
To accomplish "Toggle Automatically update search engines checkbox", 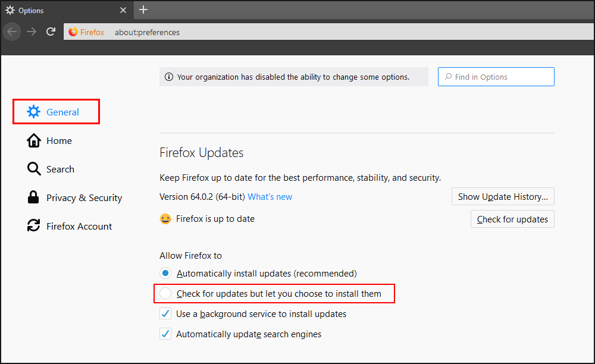I will (165, 334).
